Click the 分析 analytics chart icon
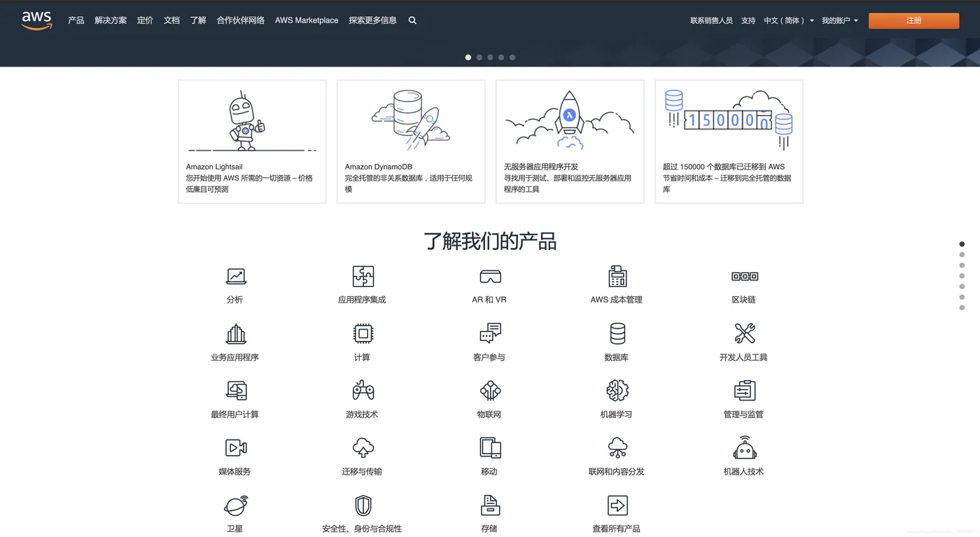The image size is (980, 537). tap(236, 276)
